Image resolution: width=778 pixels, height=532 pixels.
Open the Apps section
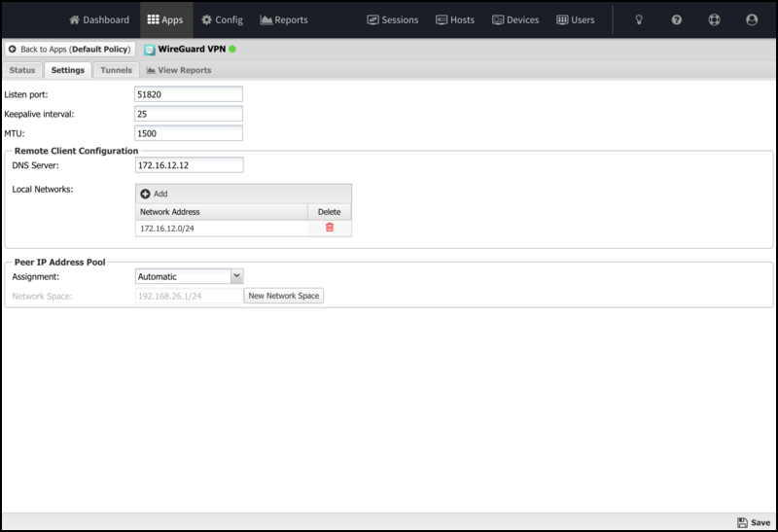pyautogui.click(x=165, y=19)
